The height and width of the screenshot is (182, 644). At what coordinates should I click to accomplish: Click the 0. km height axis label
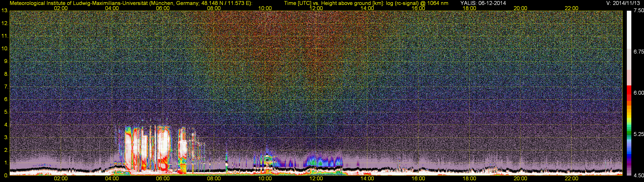click(6, 176)
